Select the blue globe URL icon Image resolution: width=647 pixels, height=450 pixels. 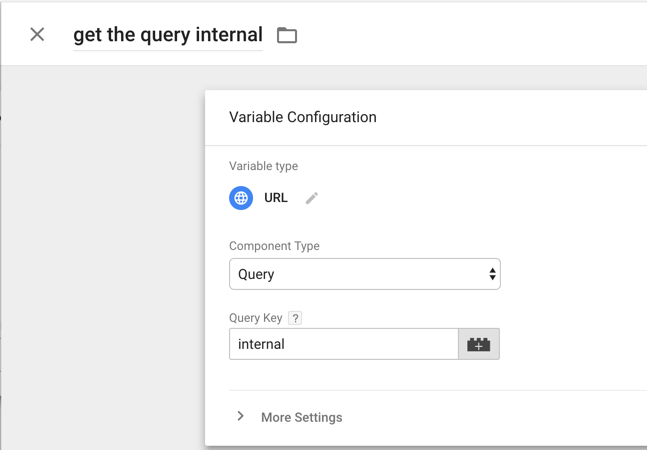coord(241,198)
